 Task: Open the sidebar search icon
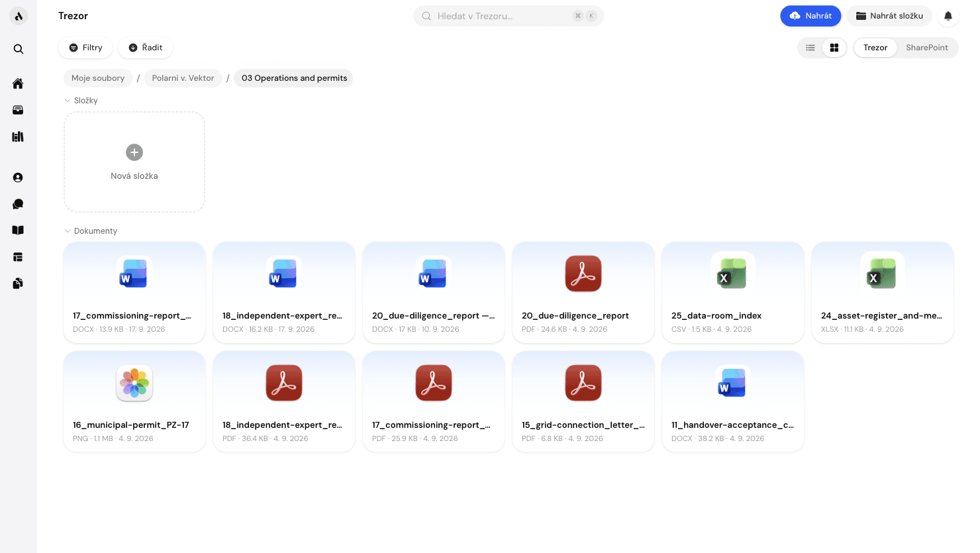[x=19, y=49]
